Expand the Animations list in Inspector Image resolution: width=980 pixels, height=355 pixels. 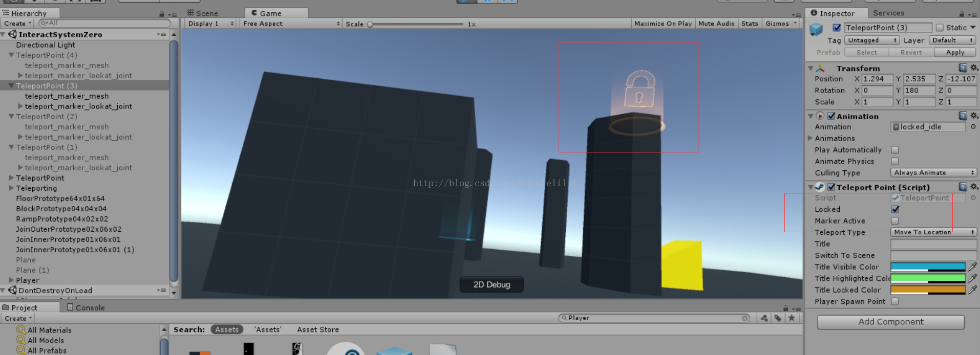pyautogui.click(x=811, y=138)
